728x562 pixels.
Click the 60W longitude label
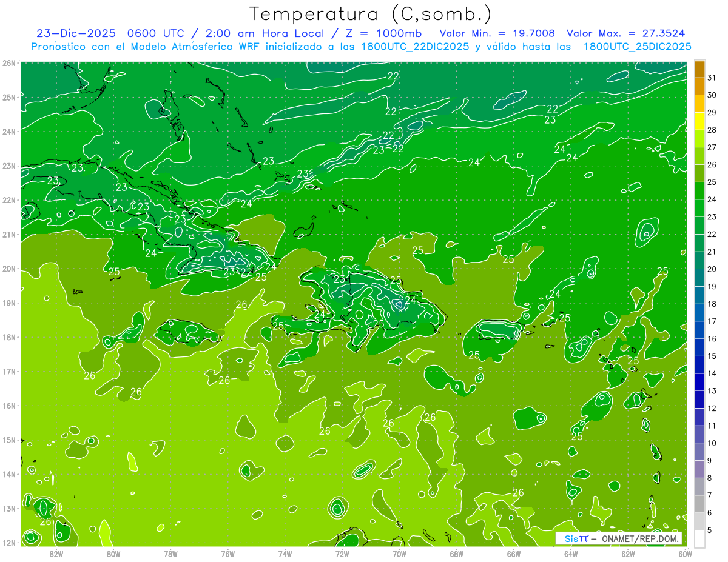(x=685, y=554)
